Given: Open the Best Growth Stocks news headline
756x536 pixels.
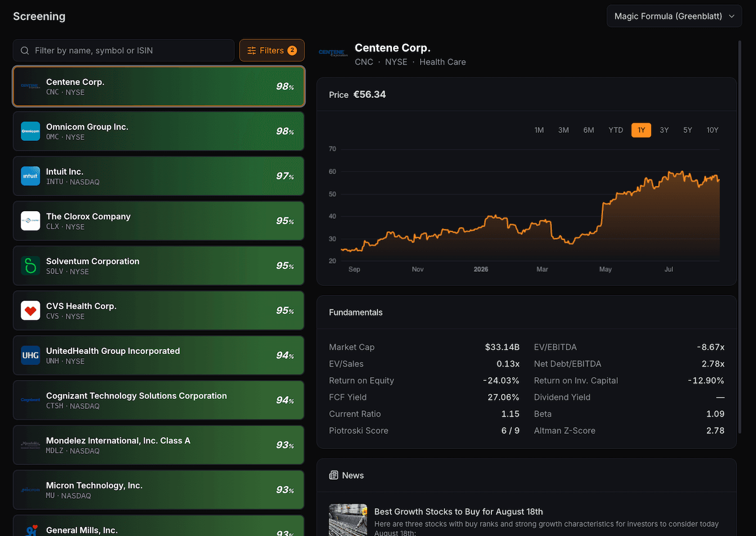Looking at the screenshot, I should point(458,512).
